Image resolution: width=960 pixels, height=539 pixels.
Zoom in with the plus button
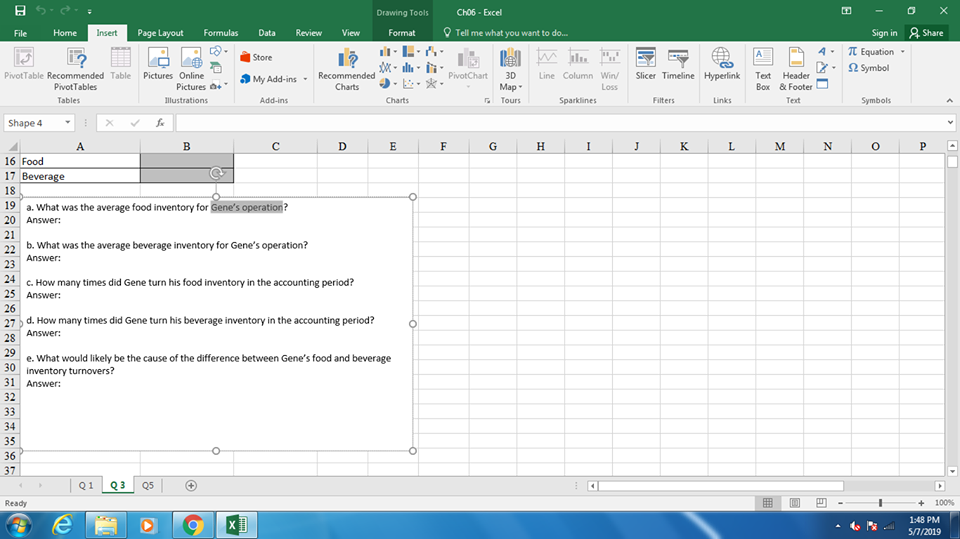tap(921, 503)
